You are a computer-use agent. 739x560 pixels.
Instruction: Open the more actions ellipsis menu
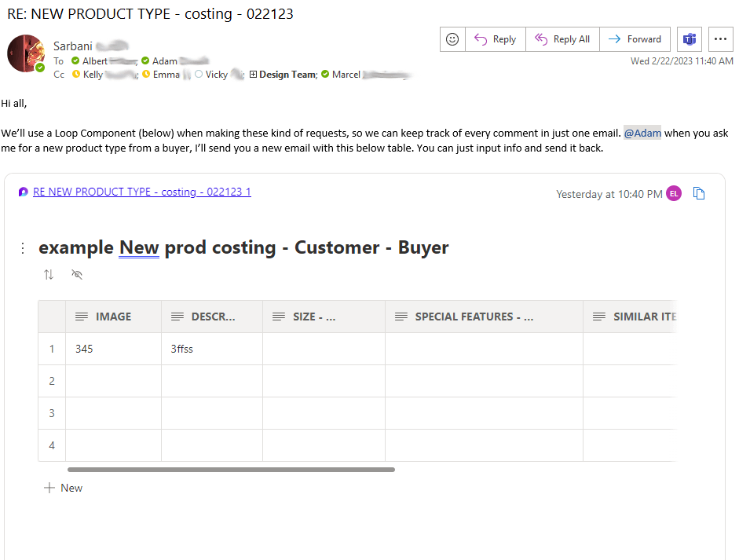(720, 39)
